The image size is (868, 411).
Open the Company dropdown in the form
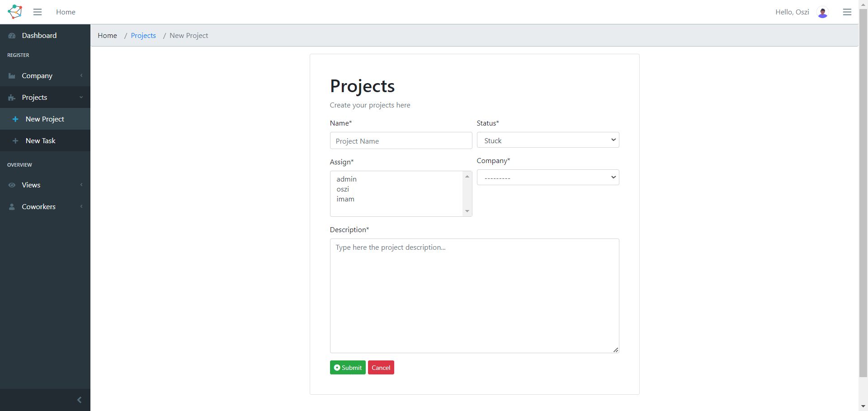tap(547, 177)
